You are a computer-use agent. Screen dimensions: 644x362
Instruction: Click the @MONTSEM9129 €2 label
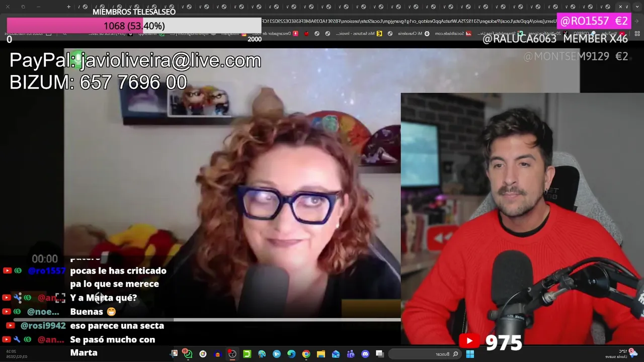click(x=576, y=56)
